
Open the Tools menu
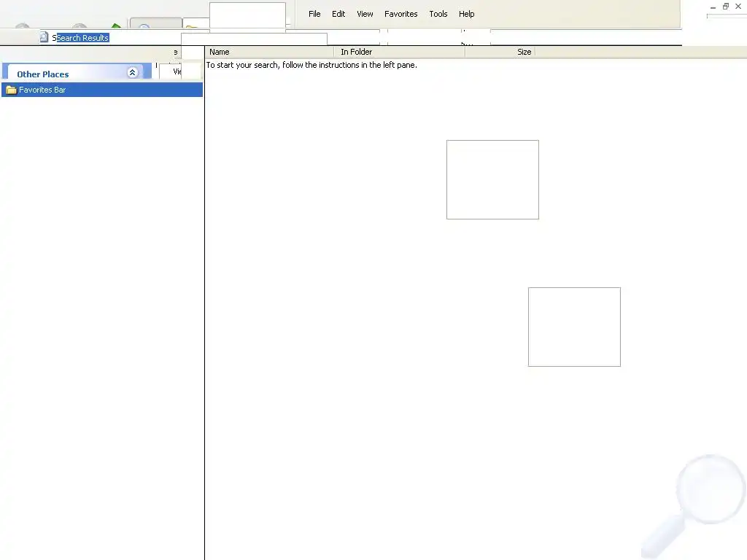pyautogui.click(x=438, y=14)
